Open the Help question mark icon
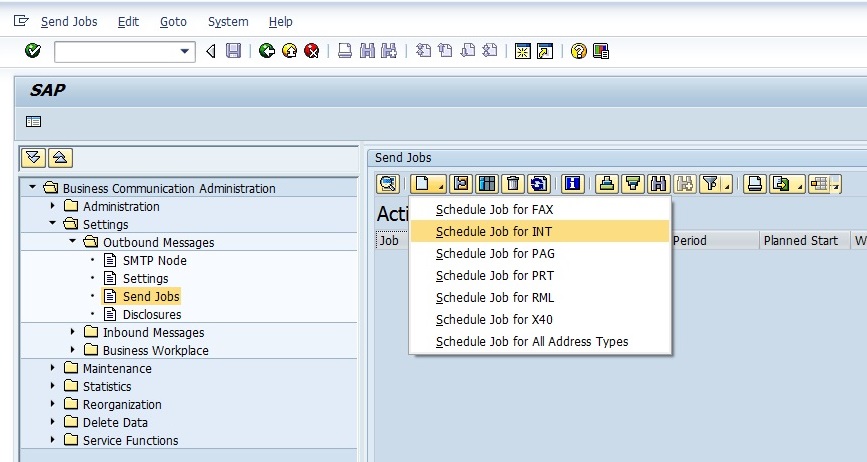Image resolution: width=867 pixels, height=462 pixels. 578,51
